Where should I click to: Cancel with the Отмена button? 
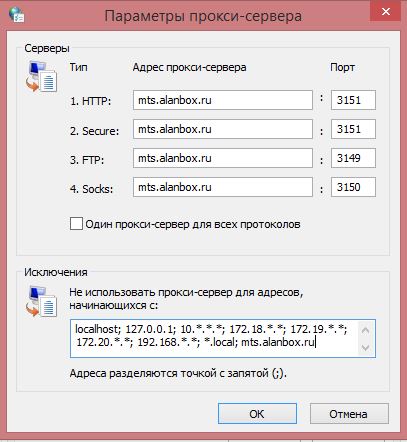(x=349, y=414)
